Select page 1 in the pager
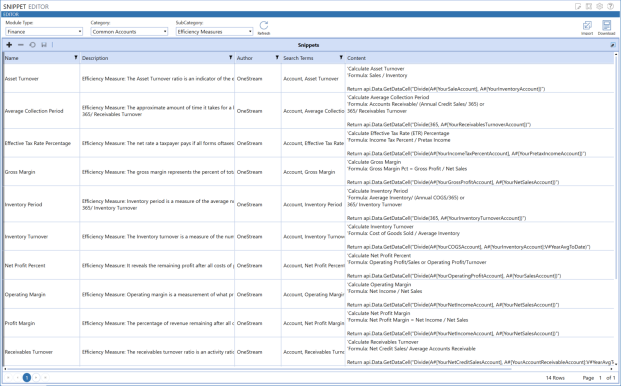Image resolution: width=621 pixels, height=386 pixels. (x=27, y=377)
